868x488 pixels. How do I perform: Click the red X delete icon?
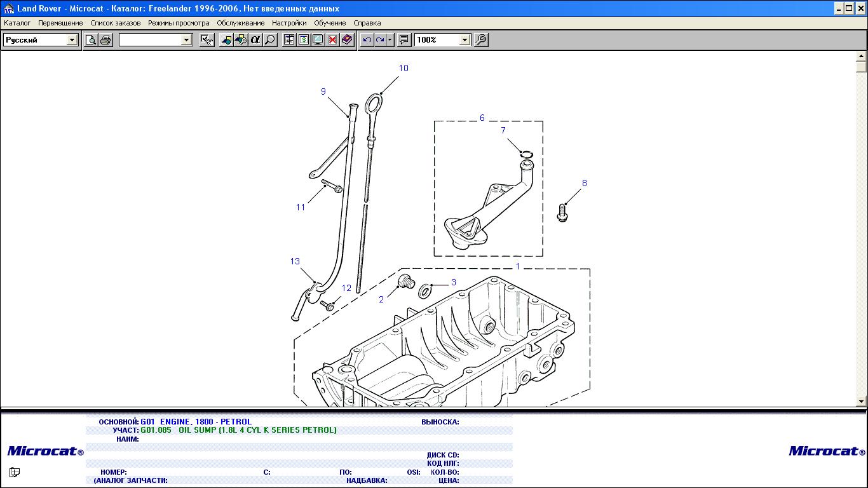click(x=332, y=39)
